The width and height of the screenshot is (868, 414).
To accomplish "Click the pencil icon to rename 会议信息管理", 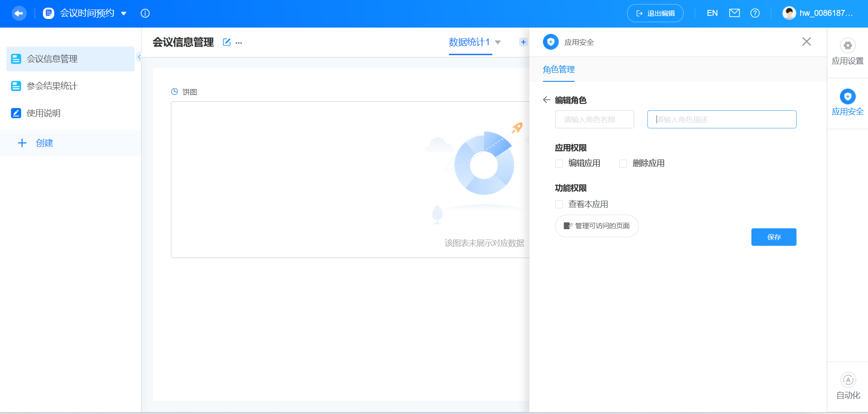I will pyautogui.click(x=226, y=42).
